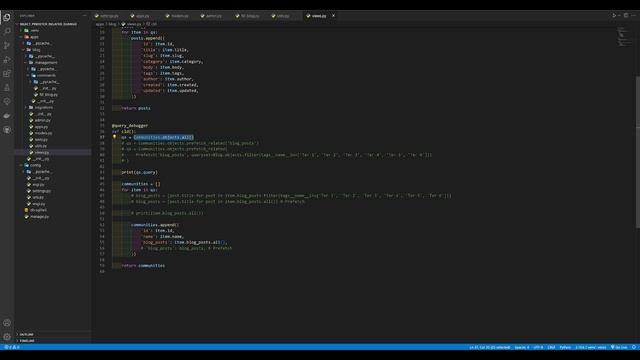
Task: Open asgi.py in Explorer tree
Action: pos(38,184)
